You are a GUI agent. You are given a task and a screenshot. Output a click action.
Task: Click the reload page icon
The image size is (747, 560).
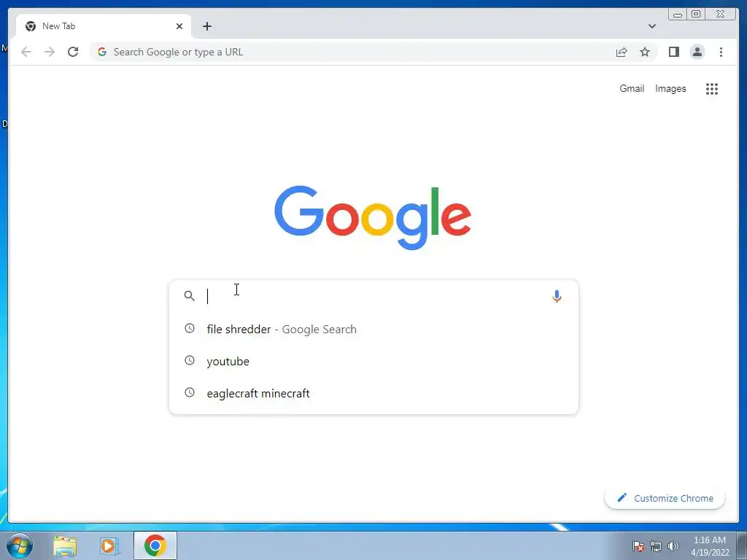[x=73, y=52]
